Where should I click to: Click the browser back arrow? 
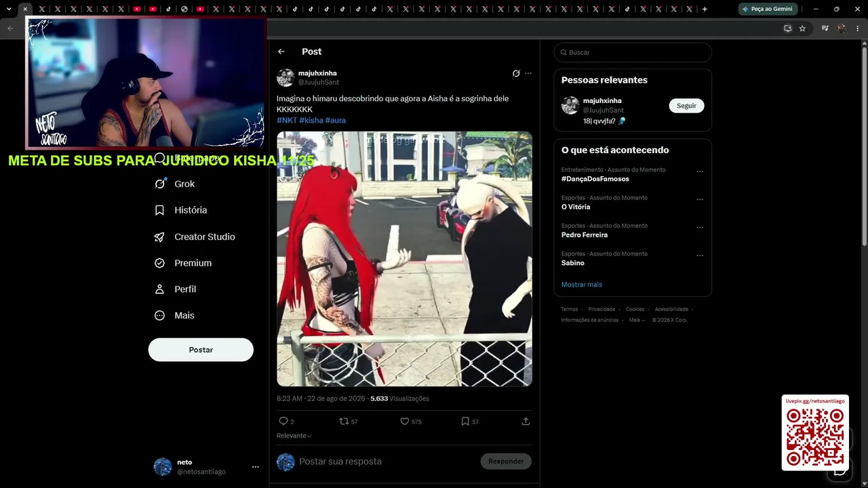click(x=10, y=28)
